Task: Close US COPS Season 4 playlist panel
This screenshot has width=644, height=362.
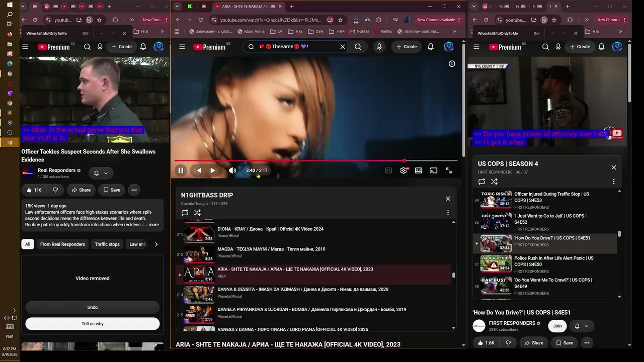Action: point(613,167)
